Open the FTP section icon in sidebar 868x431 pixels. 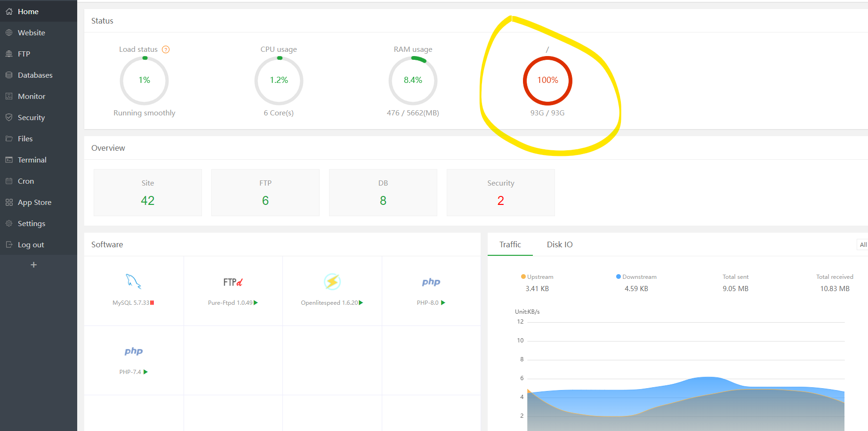coord(9,54)
